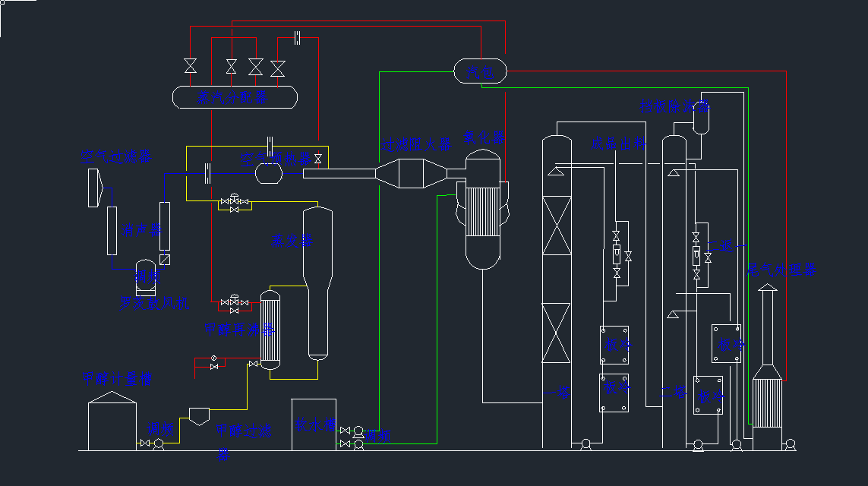Image resolution: width=868 pixels, height=486 pixels.
Task: Click the 甲醇过滤器 methanol filter funnel
Action: 199,415
